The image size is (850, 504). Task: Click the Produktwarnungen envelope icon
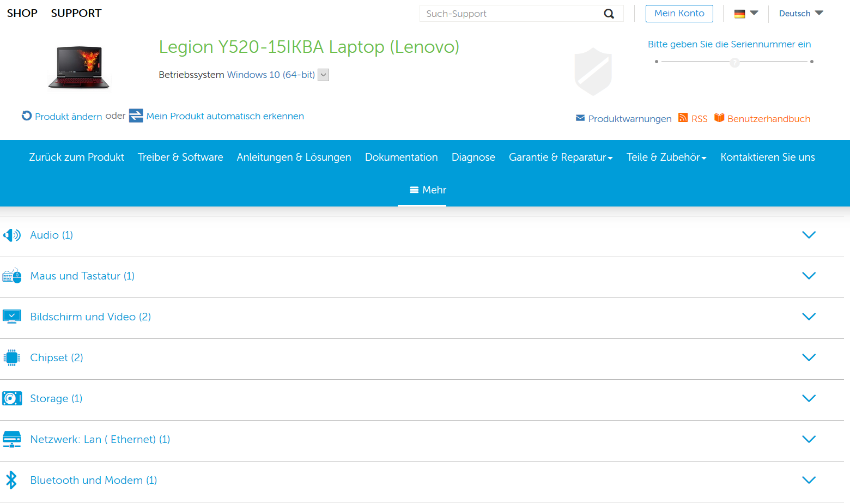(580, 118)
